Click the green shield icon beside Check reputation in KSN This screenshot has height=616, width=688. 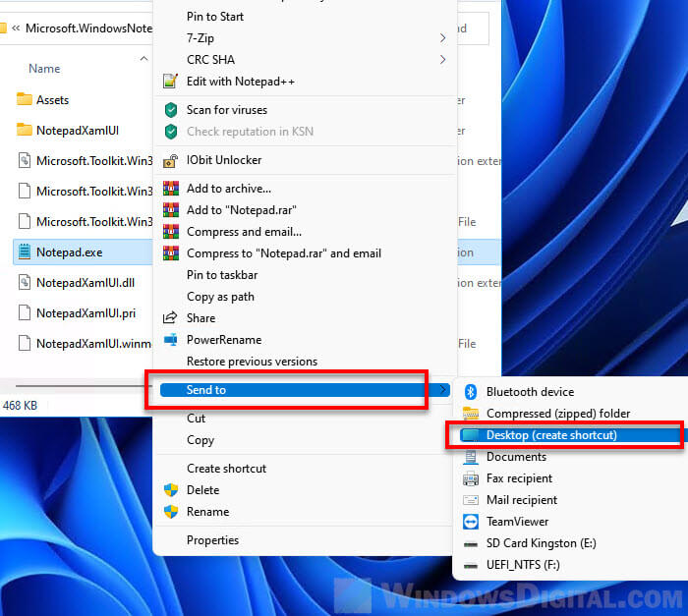coord(171,132)
